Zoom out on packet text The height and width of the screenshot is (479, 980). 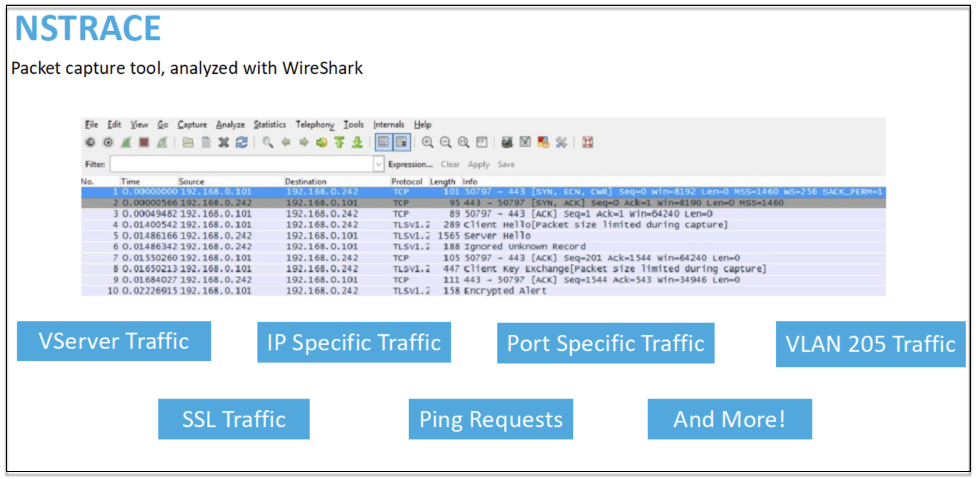coord(446,142)
